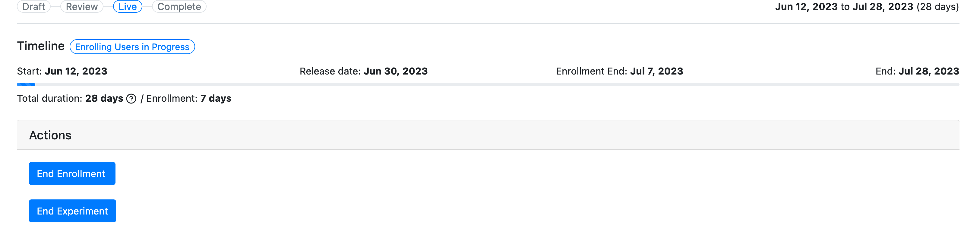Viewport: 980px width, 248px height.
Task: Click the Enrollment End: Jul 7, 2023 label
Action: click(620, 71)
